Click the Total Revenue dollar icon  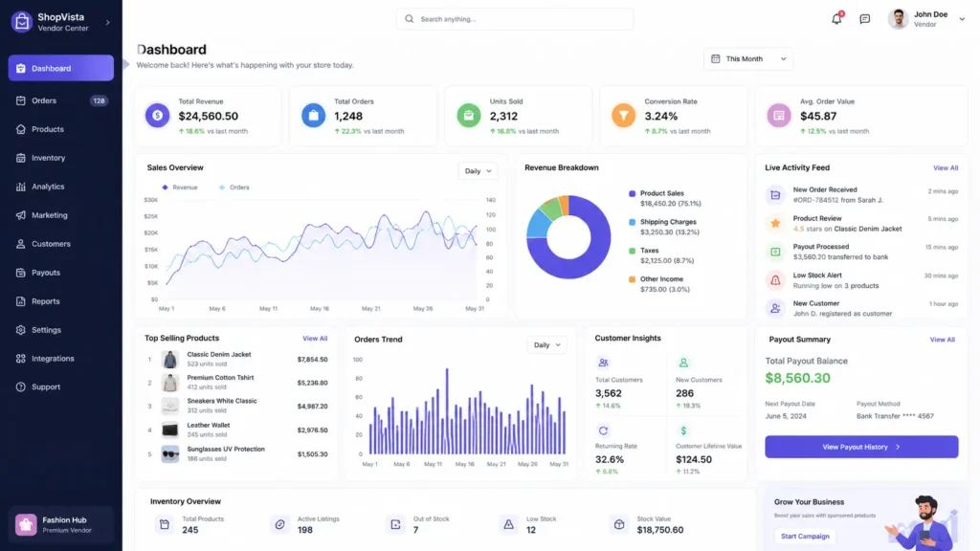point(158,116)
